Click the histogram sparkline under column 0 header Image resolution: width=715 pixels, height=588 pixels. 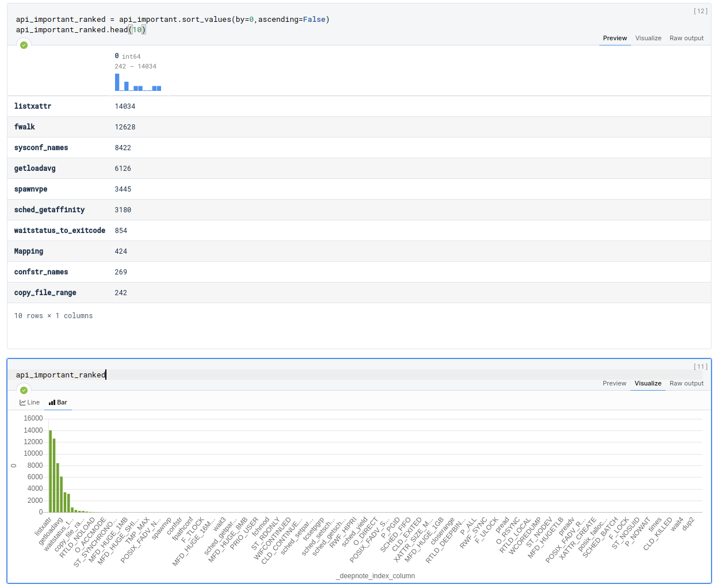137,84
